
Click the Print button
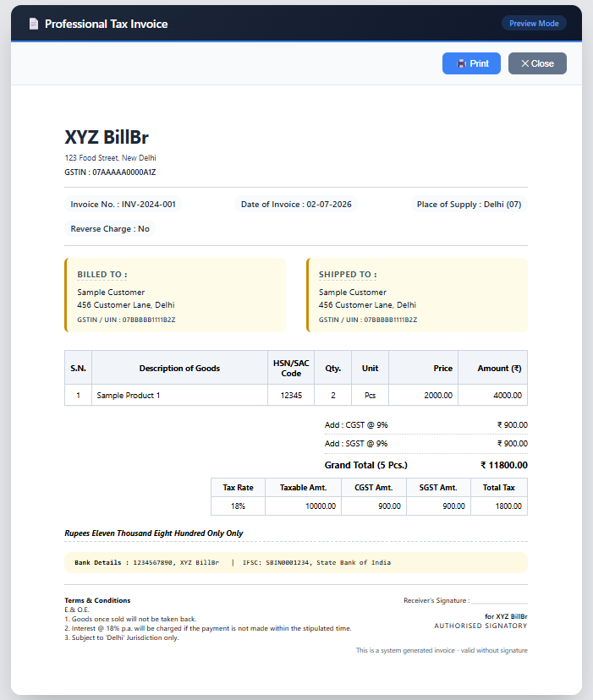click(x=471, y=63)
